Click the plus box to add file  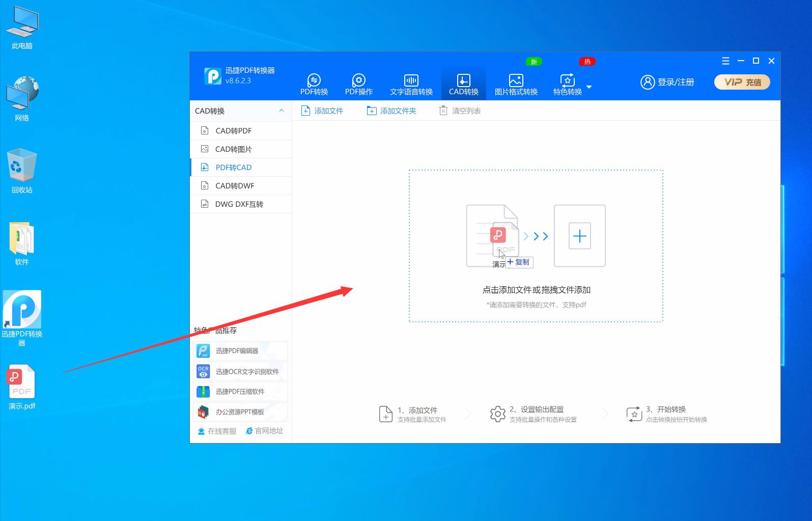coord(580,236)
